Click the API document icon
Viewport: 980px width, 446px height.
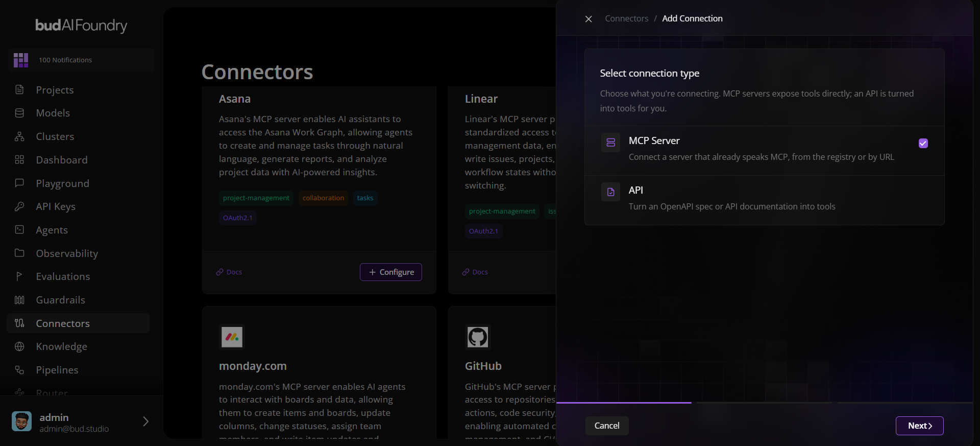[x=610, y=192]
